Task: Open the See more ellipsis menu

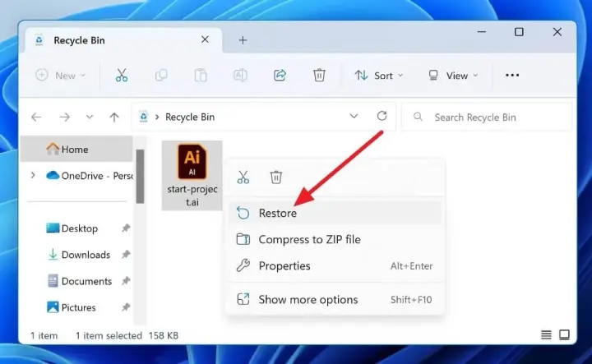Action: coord(512,76)
